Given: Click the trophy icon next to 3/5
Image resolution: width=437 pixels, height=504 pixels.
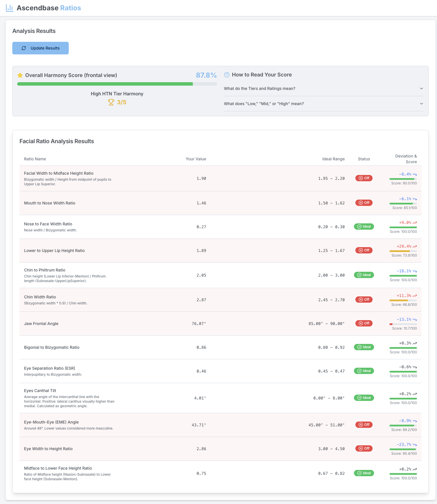Looking at the screenshot, I should pos(111,102).
